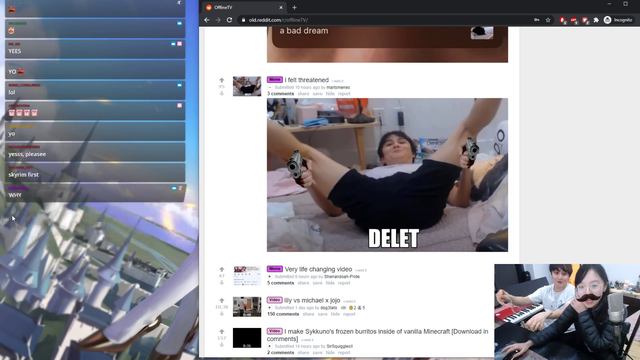640x360 pixels.
Task: Click Meme flair on 'I felt threatened'
Action: pos(275,80)
